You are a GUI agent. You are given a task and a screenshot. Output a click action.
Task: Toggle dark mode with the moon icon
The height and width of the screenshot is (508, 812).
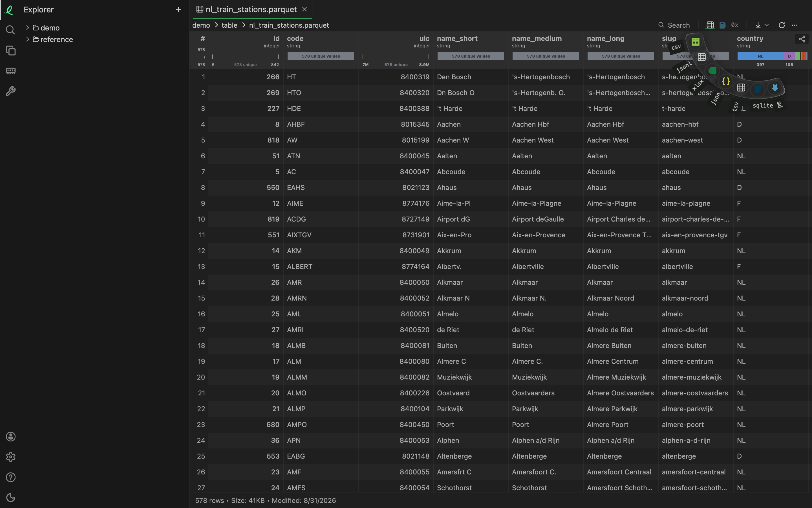click(x=10, y=498)
